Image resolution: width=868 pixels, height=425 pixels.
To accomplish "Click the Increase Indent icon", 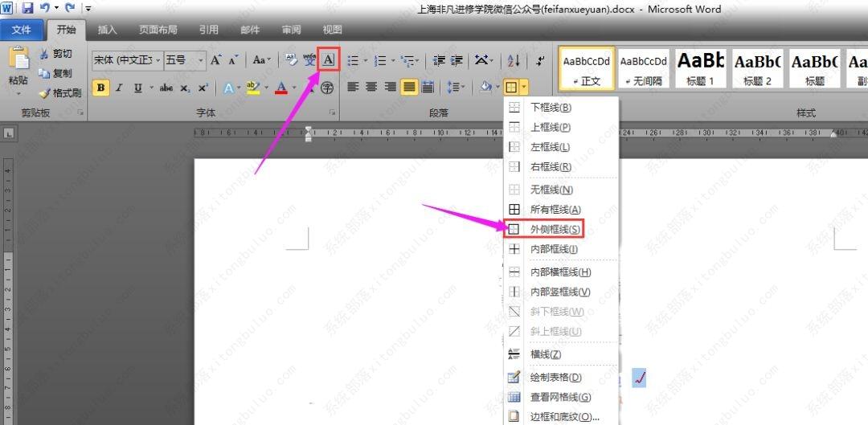I will click(457, 60).
